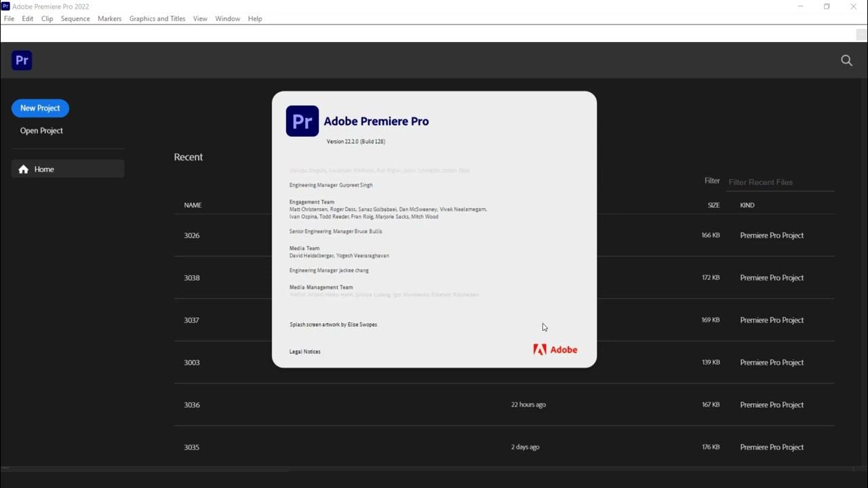
Task: Open the Help menu
Action: [255, 19]
